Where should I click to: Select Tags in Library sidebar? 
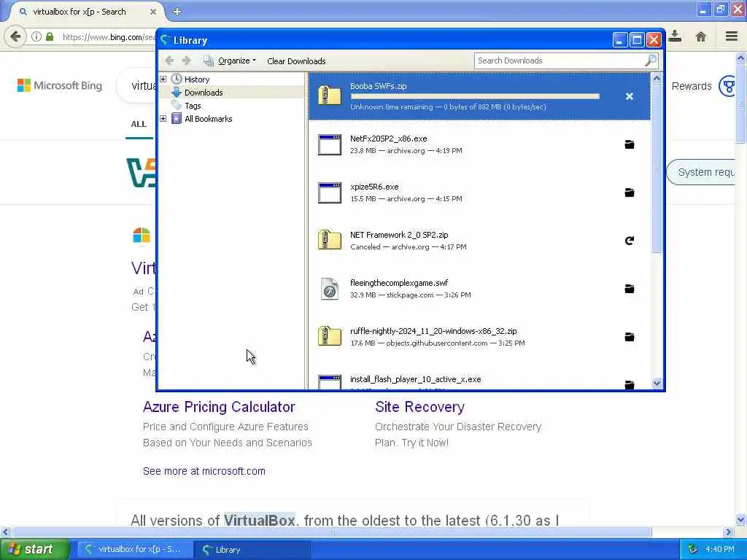(x=193, y=106)
